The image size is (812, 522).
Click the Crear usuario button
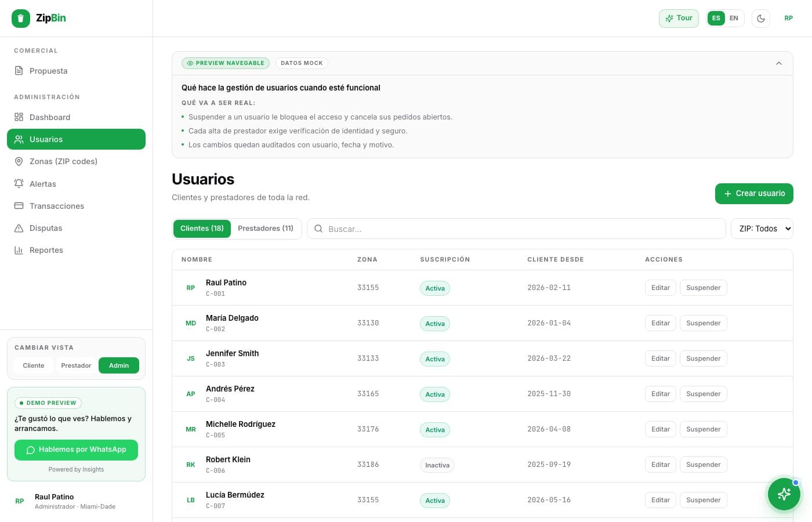coord(754,194)
